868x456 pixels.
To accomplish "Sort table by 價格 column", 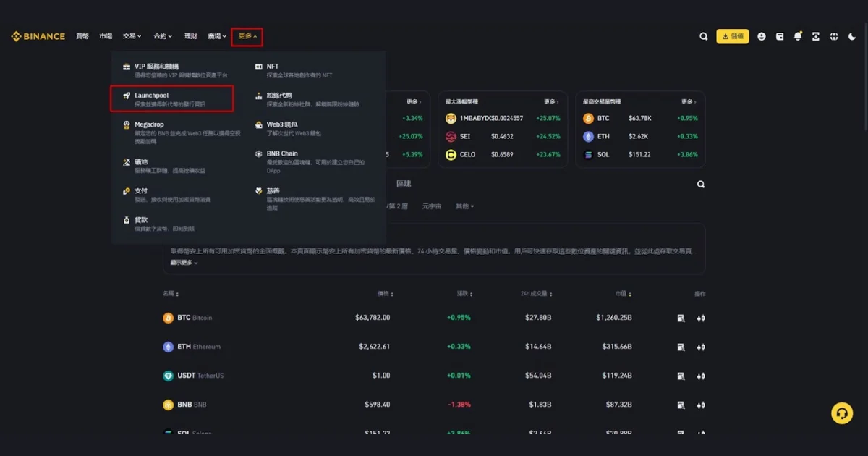I will pyautogui.click(x=384, y=294).
